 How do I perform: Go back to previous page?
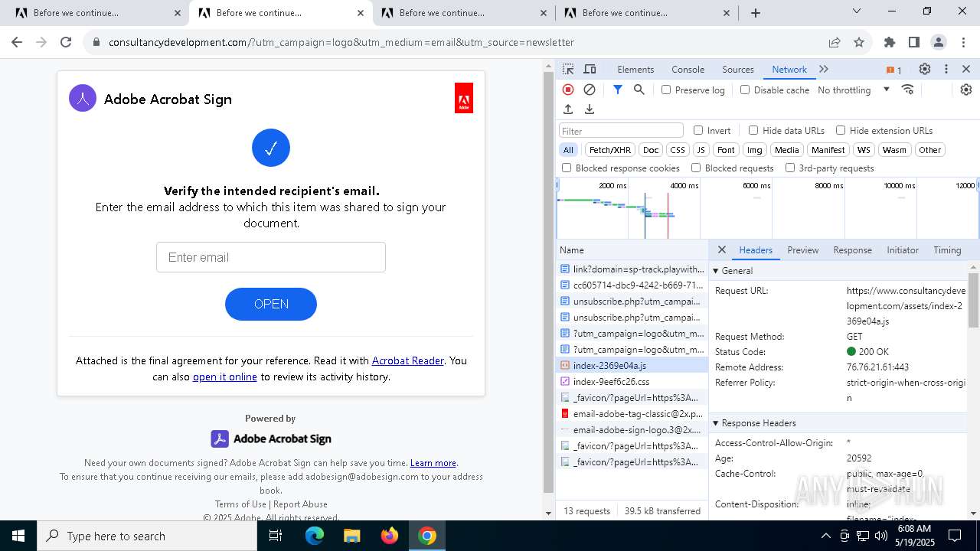17,43
